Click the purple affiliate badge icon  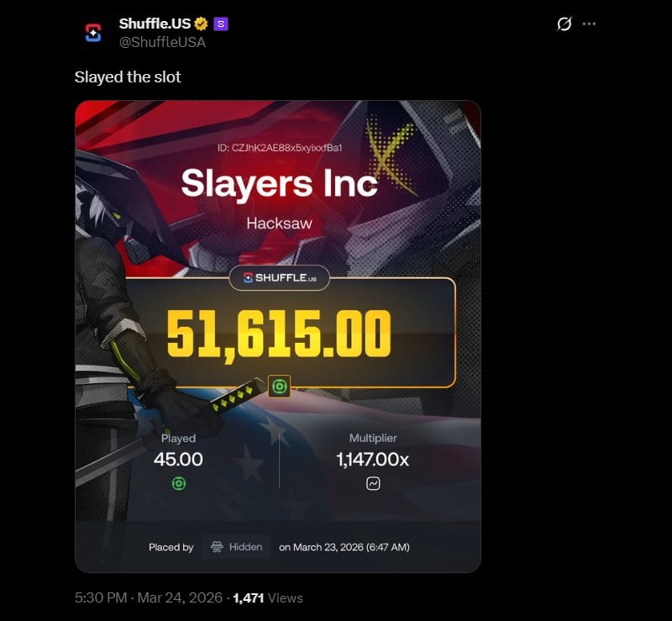click(221, 24)
